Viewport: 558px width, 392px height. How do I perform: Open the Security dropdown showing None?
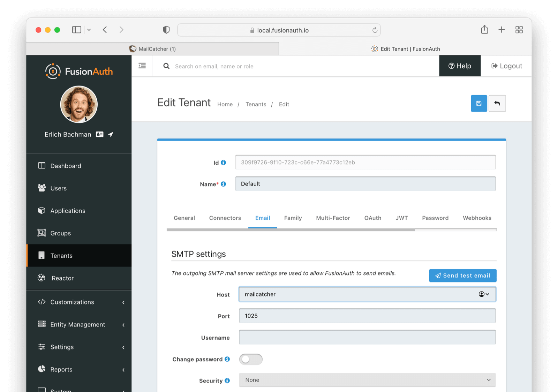(367, 380)
